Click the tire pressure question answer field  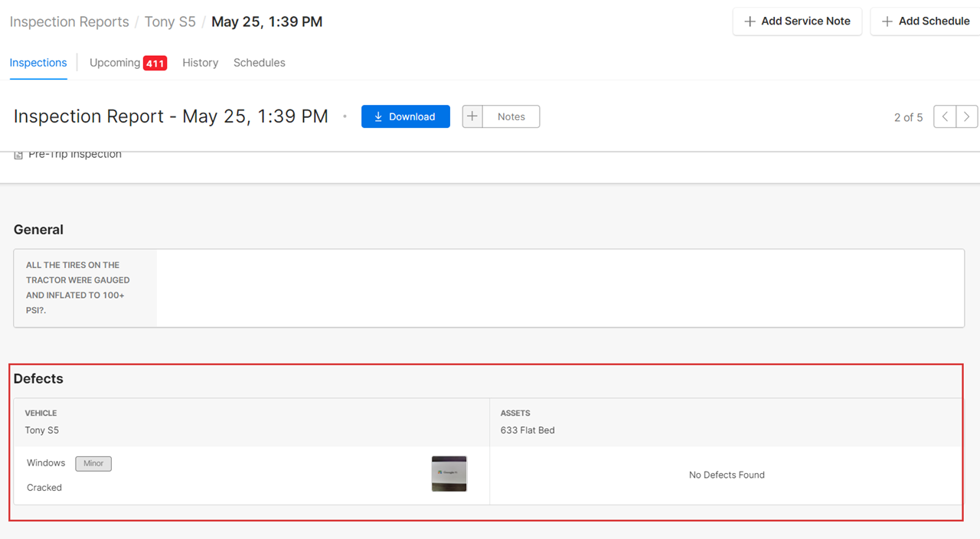(559, 288)
